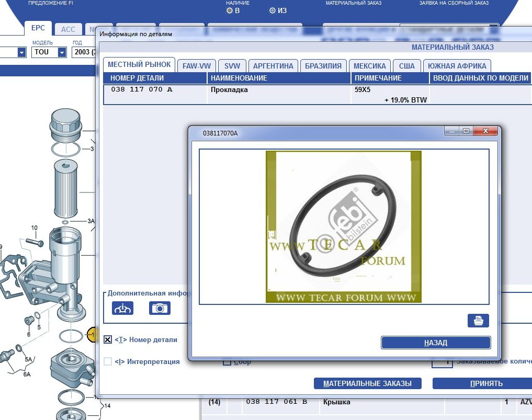Open the SVW market tab
Screen dimensions: 532x420
[x=232, y=66]
